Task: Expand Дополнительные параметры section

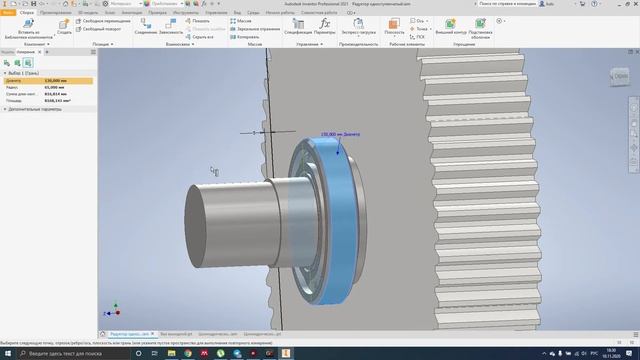Action: click(5, 109)
